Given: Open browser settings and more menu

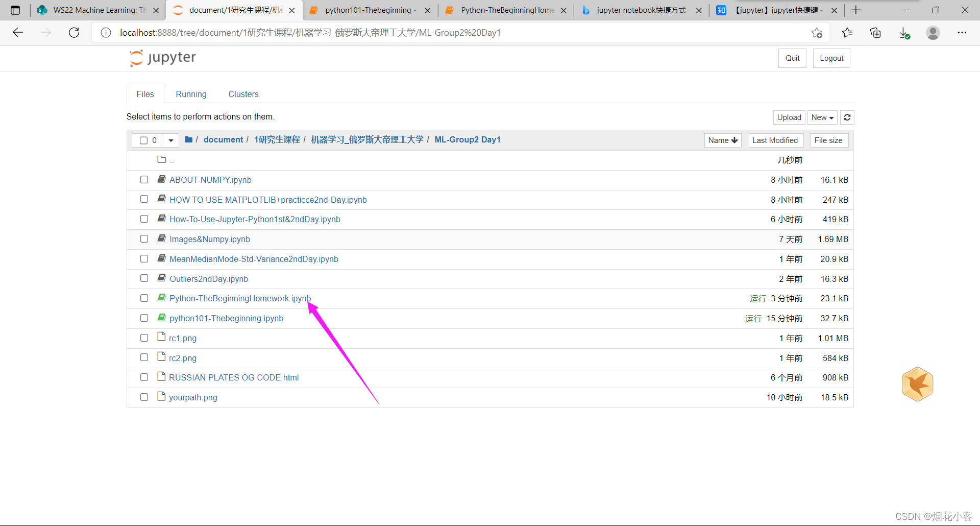Looking at the screenshot, I should pos(962,33).
